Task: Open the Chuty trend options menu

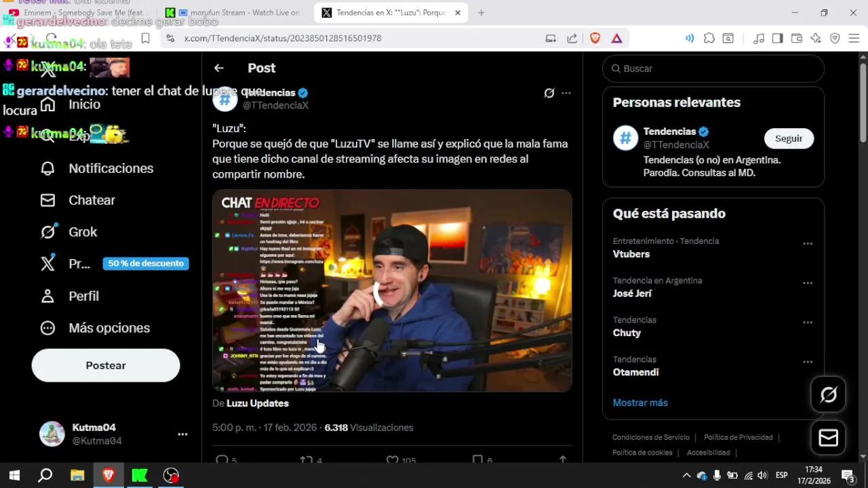Action: point(808,323)
